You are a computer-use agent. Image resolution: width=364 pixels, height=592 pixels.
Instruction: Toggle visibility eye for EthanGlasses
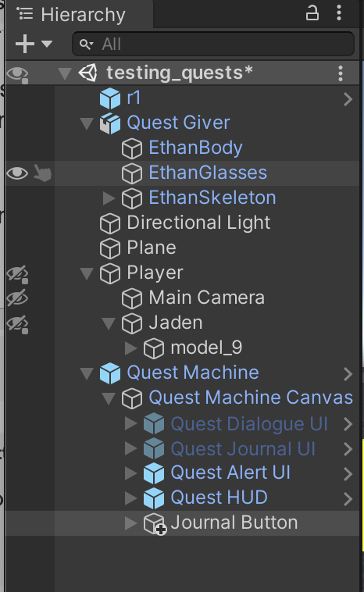[x=17, y=173]
